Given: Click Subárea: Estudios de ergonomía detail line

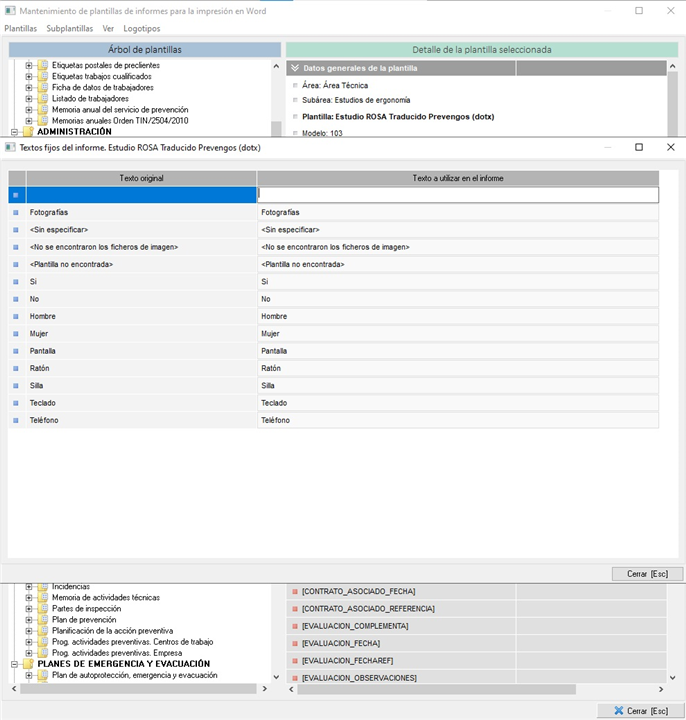Looking at the screenshot, I should pyautogui.click(x=356, y=100).
